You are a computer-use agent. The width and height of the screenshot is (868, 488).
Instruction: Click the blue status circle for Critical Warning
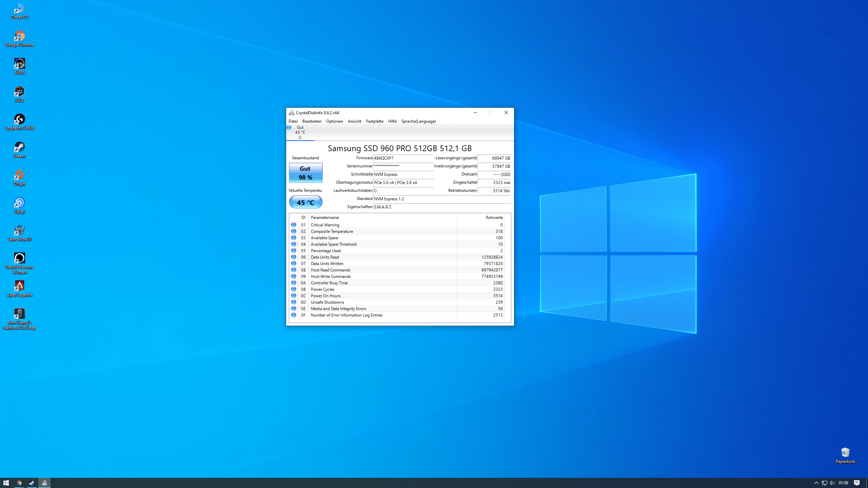coord(294,225)
